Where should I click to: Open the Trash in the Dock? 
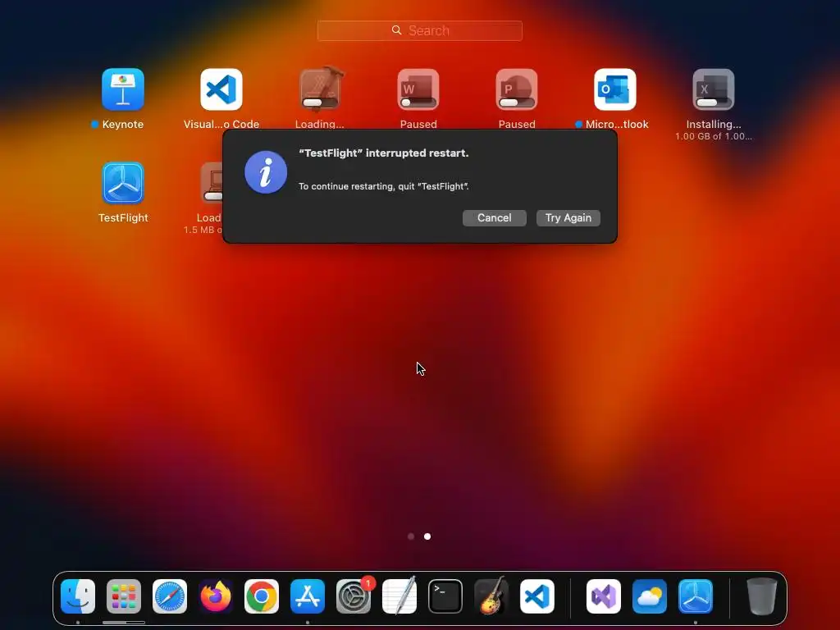[762, 596]
